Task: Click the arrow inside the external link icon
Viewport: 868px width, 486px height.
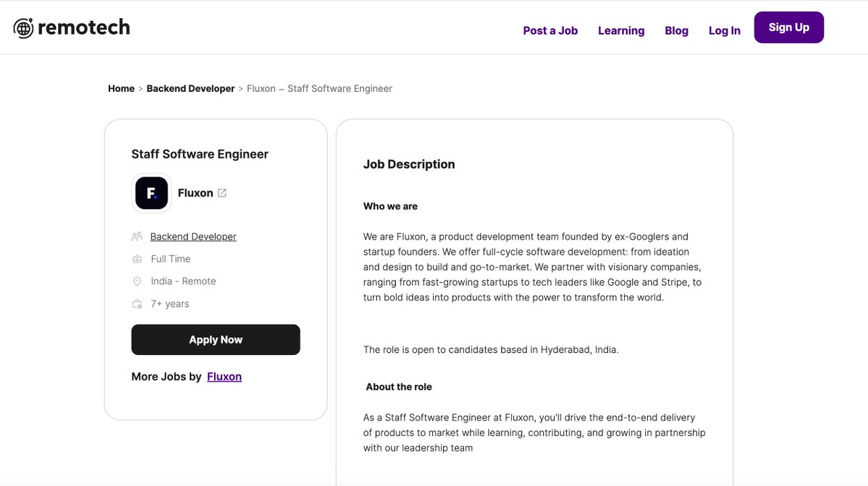Action: point(222,192)
